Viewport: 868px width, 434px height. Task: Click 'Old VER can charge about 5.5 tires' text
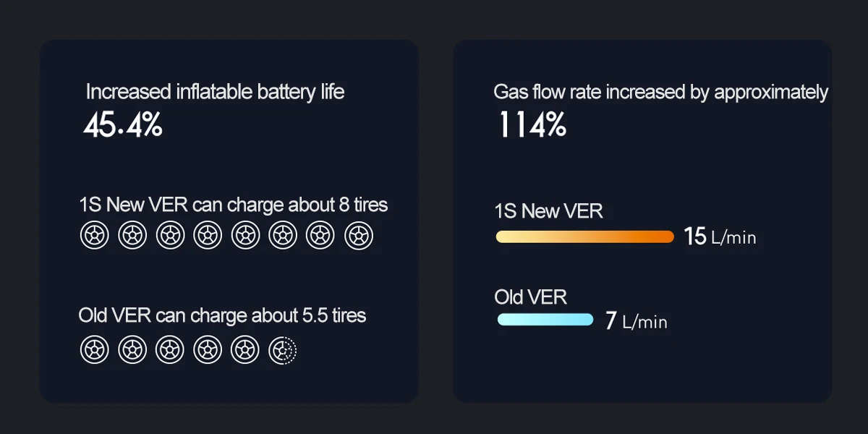coord(222,316)
